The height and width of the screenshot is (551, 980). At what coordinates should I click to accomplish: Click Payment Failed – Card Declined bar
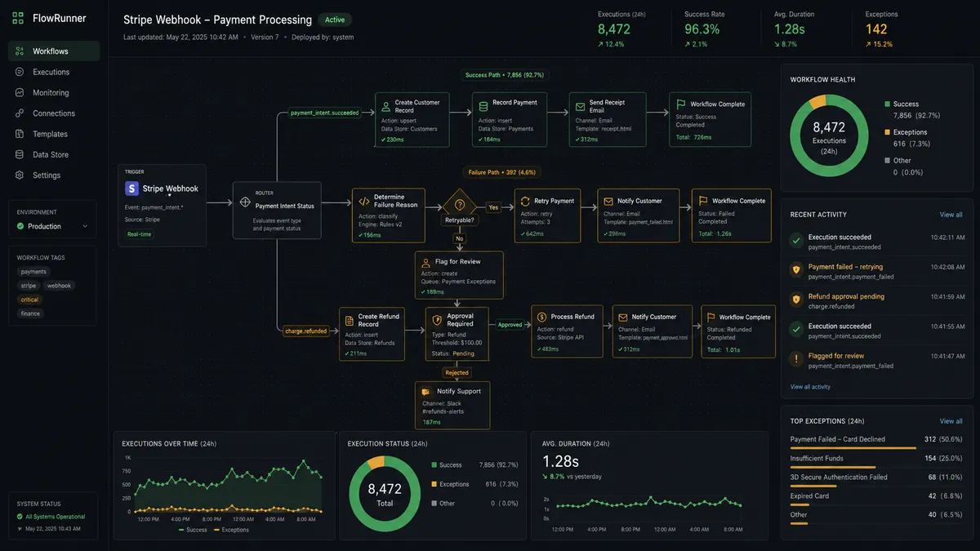point(852,447)
